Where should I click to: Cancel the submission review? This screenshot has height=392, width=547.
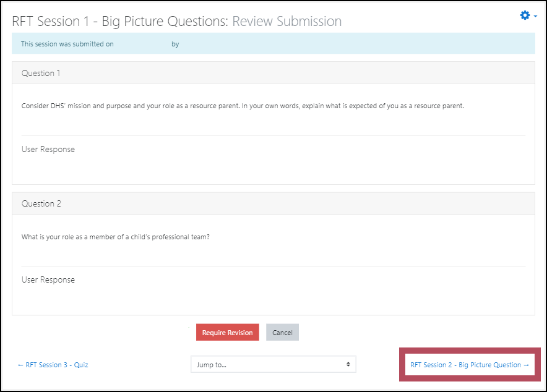pos(282,333)
